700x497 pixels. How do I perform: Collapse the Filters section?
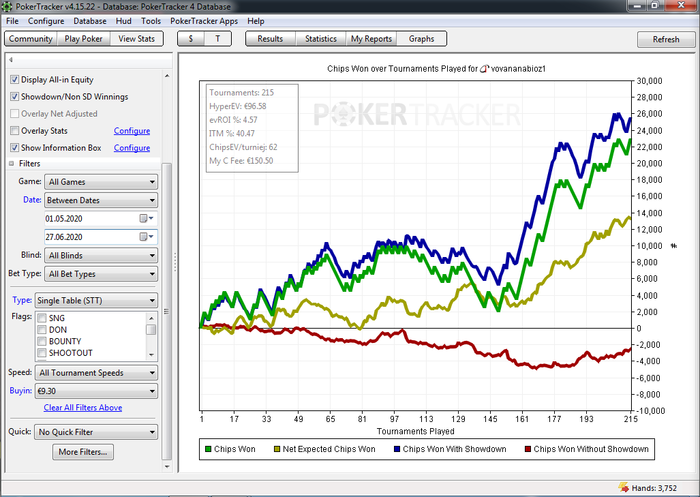(12, 163)
